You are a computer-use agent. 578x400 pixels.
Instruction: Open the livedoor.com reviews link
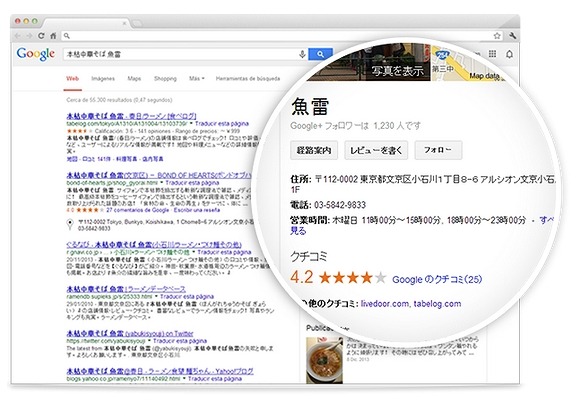click(x=384, y=304)
